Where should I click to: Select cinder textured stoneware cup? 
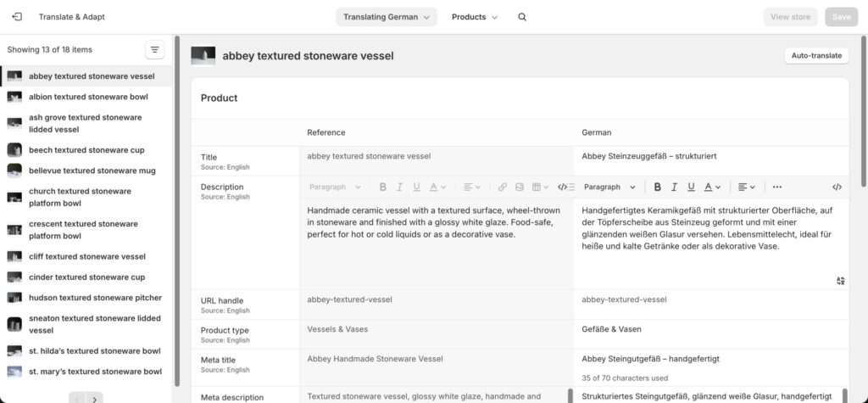point(86,277)
